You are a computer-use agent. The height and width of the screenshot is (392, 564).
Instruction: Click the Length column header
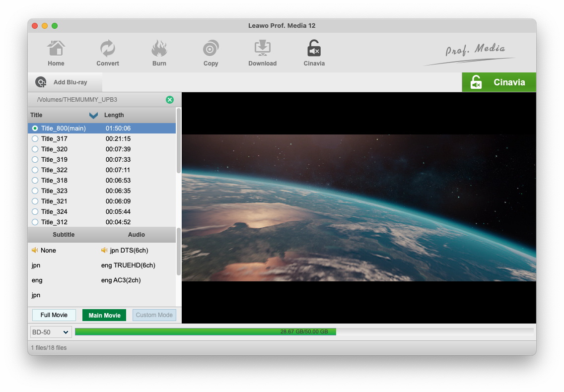pos(114,115)
